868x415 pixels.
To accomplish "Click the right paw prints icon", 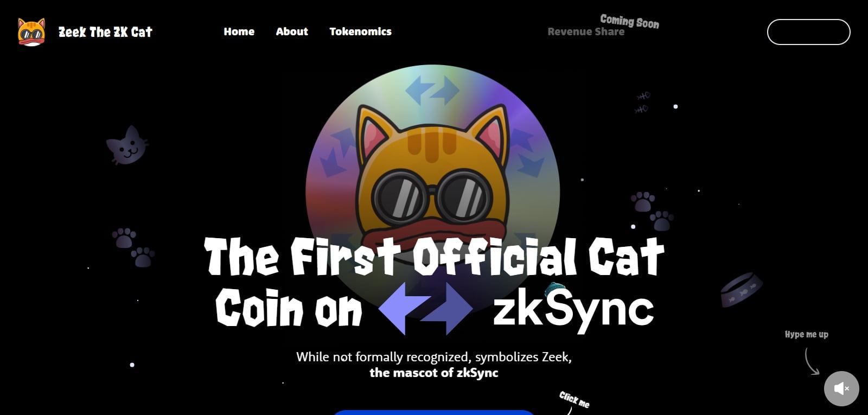I will point(652,211).
